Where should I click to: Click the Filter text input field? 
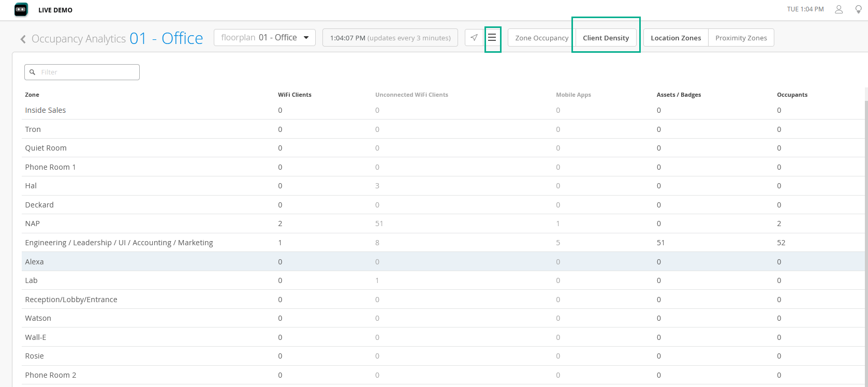(88, 72)
